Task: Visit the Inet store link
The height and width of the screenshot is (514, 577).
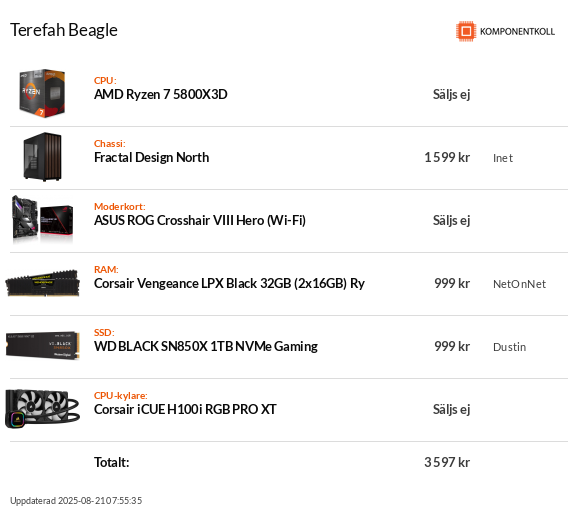Action: 503,158
